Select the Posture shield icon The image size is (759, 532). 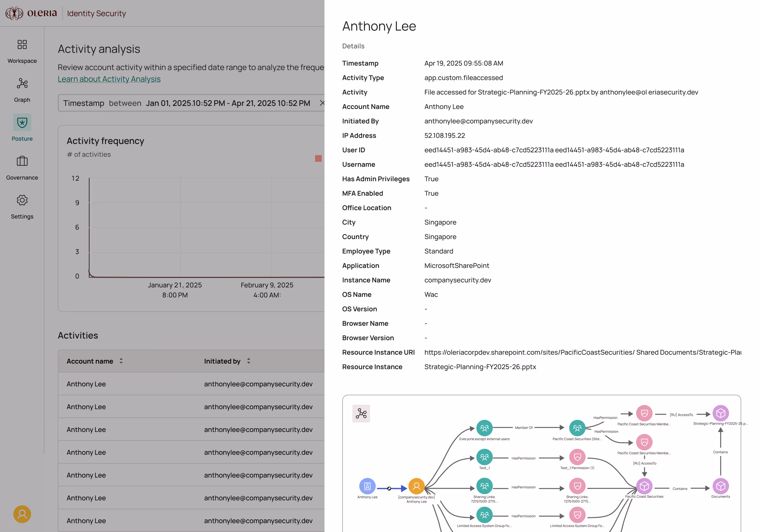tap(22, 123)
